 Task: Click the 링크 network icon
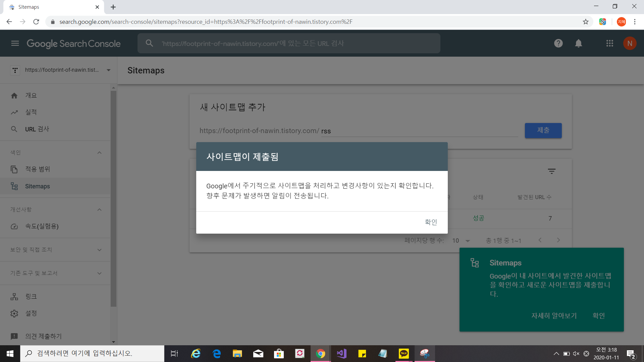[14, 297]
